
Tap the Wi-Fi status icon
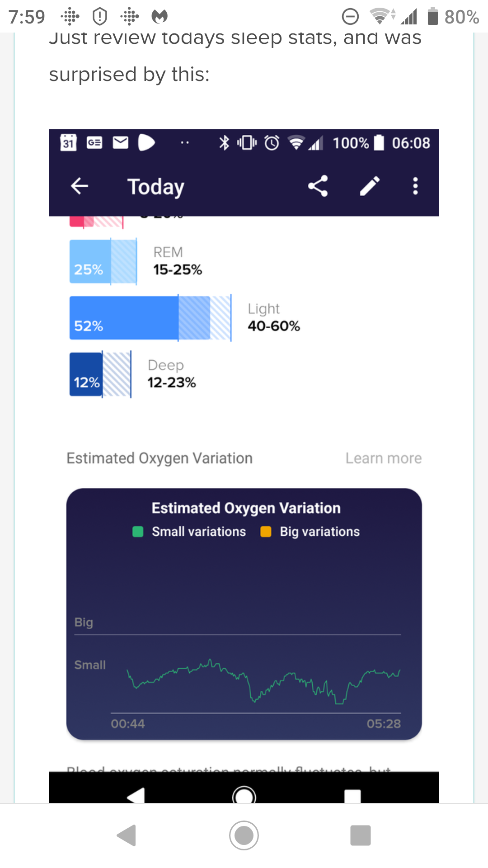(x=380, y=17)
